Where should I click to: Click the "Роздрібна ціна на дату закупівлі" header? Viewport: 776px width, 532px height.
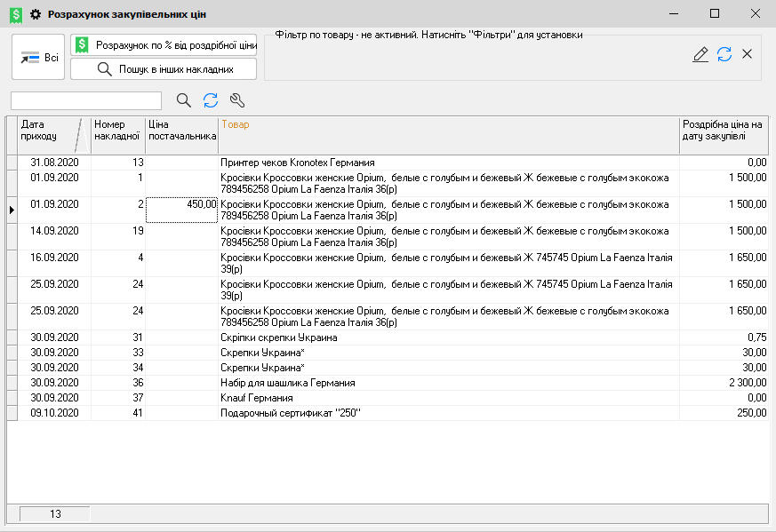click(x=722, y=131)
